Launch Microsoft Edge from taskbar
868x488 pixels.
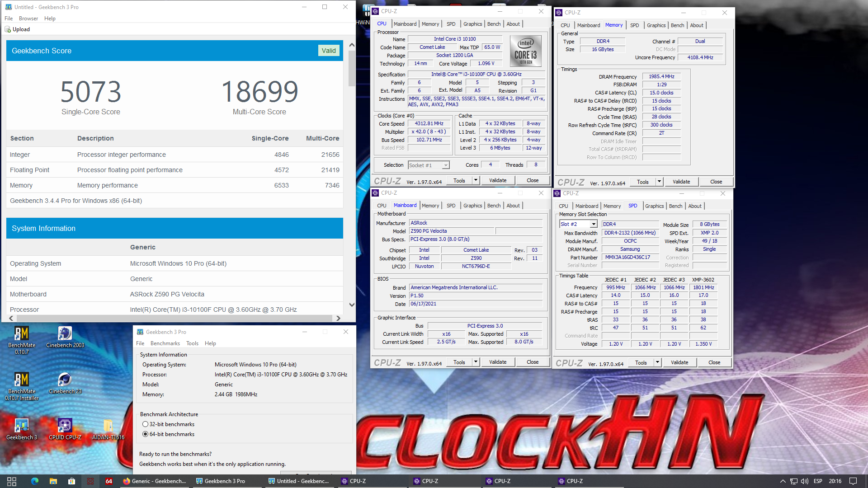pos(35,481)
